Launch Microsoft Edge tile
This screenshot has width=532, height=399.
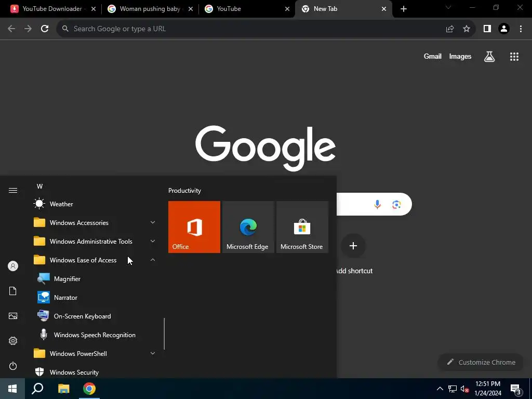tap(248, 227)
